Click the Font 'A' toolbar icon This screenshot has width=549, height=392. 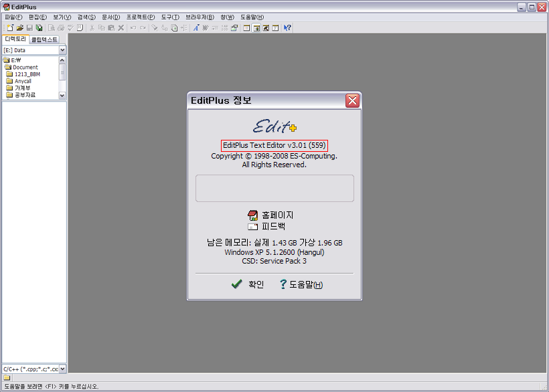tap(196, 28)
